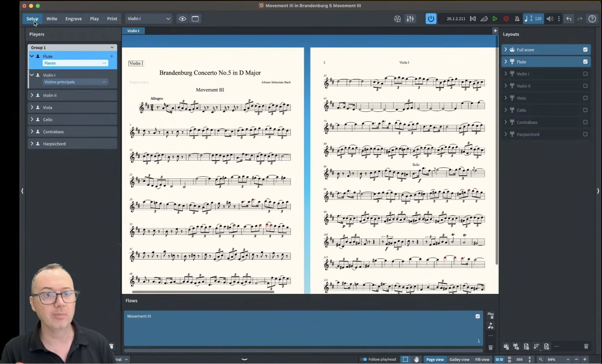Image resolution: width=602 pixels, height=364 pixels.
Task: Switch to Engrave mode
Action: 74,19
